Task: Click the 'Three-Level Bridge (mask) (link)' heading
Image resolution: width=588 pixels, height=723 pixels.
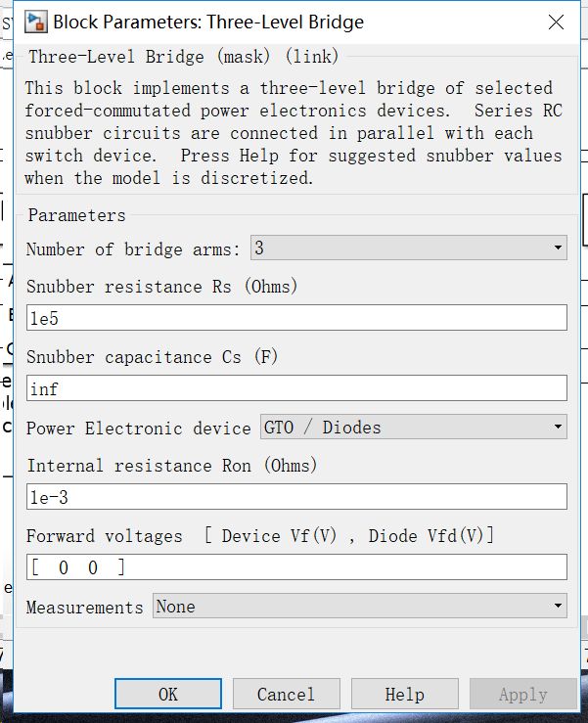Action: (184, 57)
